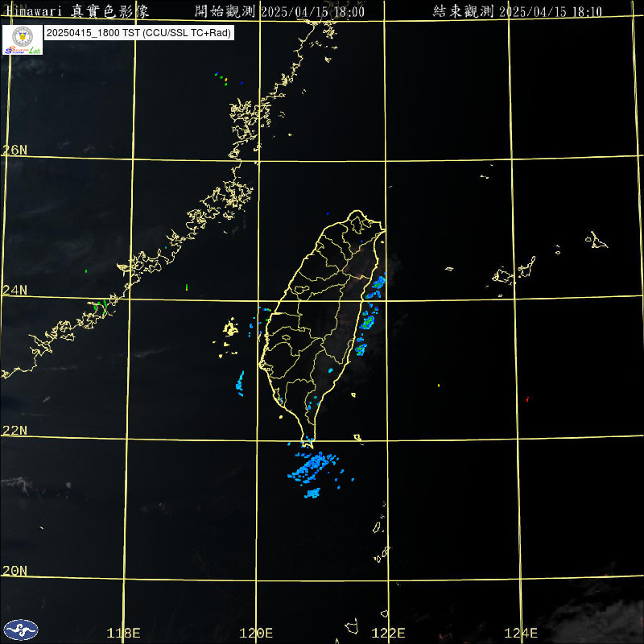Click the university emblem logo at top-left
Image resolution: width=644 pixels, height=644 pixels.
[x=22, y=39]
